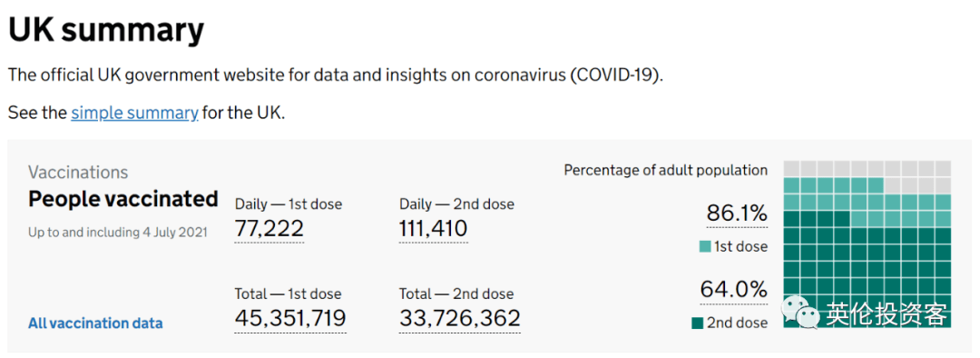Viewport: 980px width, 358px height.
Task: Click the light teal 1st dose legend square
Action: pos(705,246)
